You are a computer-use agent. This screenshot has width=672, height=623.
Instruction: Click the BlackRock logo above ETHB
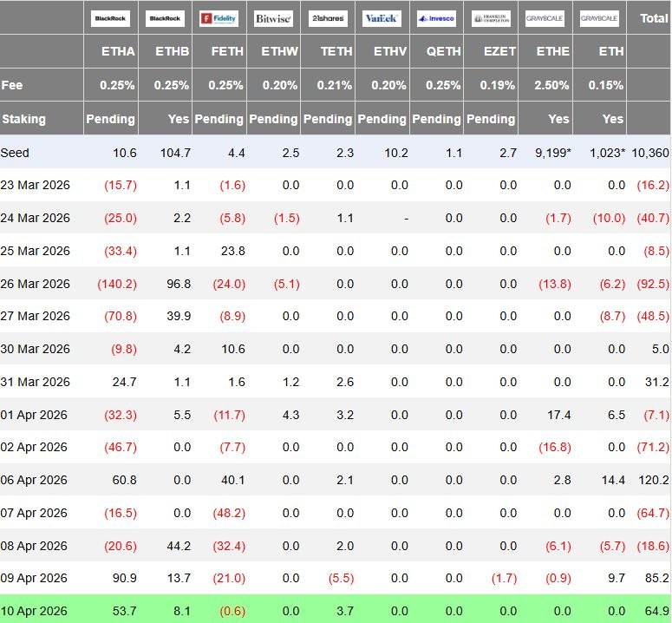coord(166,18)
